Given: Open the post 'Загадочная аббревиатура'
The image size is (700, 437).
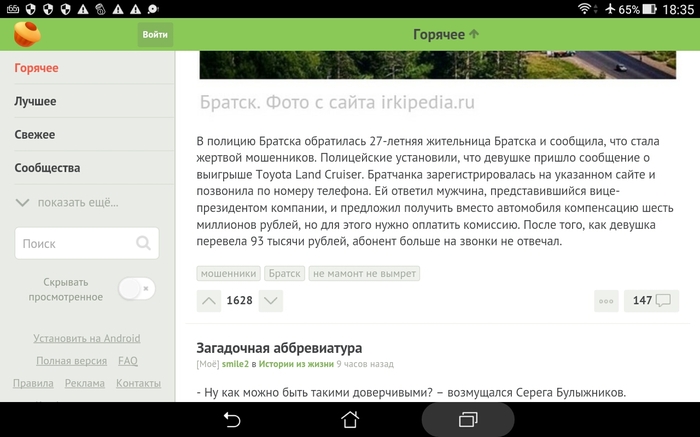Looking at the screenshot, I should (x=279, y=348).
